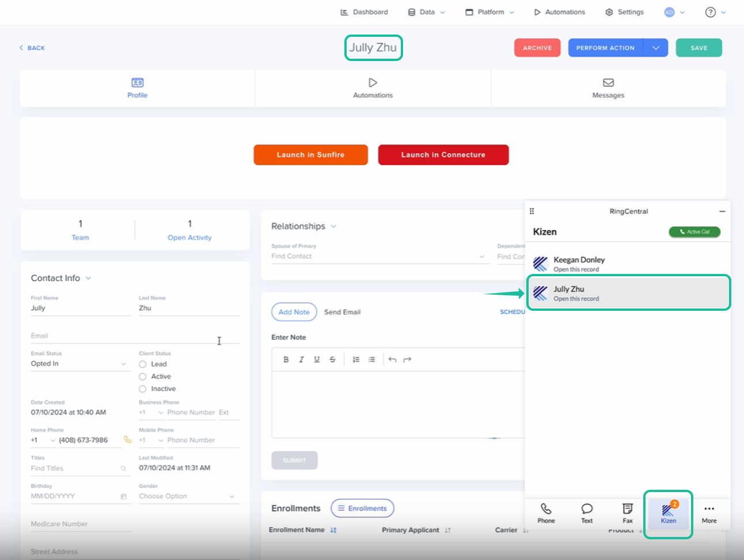This screenshot has height=560, width=744.
Task: Open the Data menu in the top bar
Action: point(427,12)
